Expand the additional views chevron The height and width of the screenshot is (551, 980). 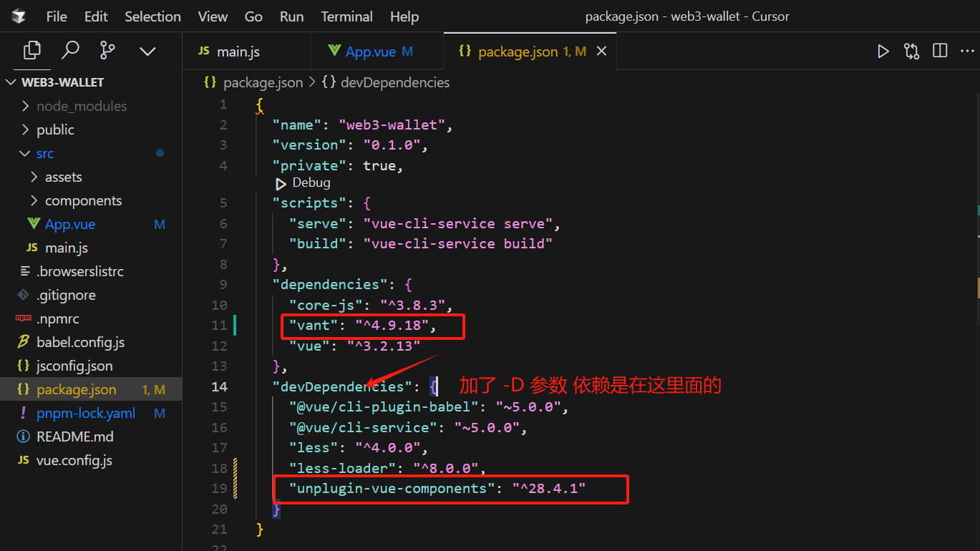pos(147,51)
